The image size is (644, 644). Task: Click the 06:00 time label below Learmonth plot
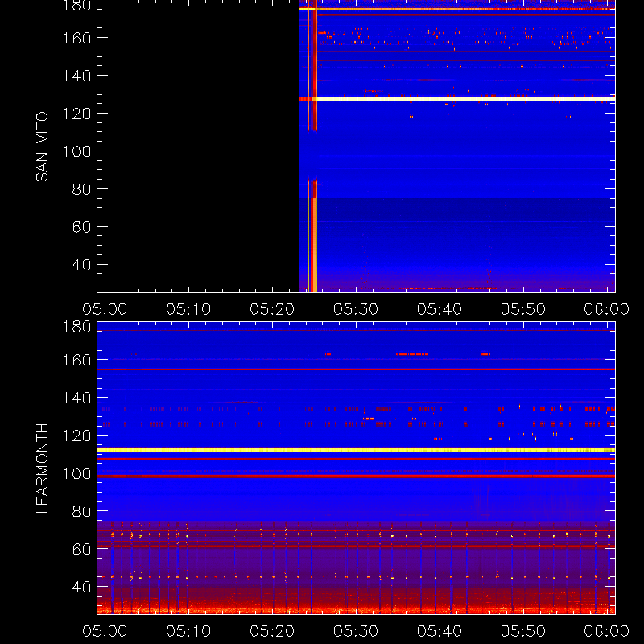pyautogui.click(x=607, y=631)
